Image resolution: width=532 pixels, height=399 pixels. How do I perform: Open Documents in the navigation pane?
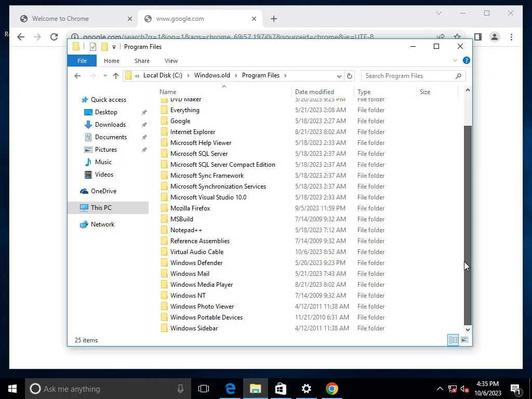111,137
